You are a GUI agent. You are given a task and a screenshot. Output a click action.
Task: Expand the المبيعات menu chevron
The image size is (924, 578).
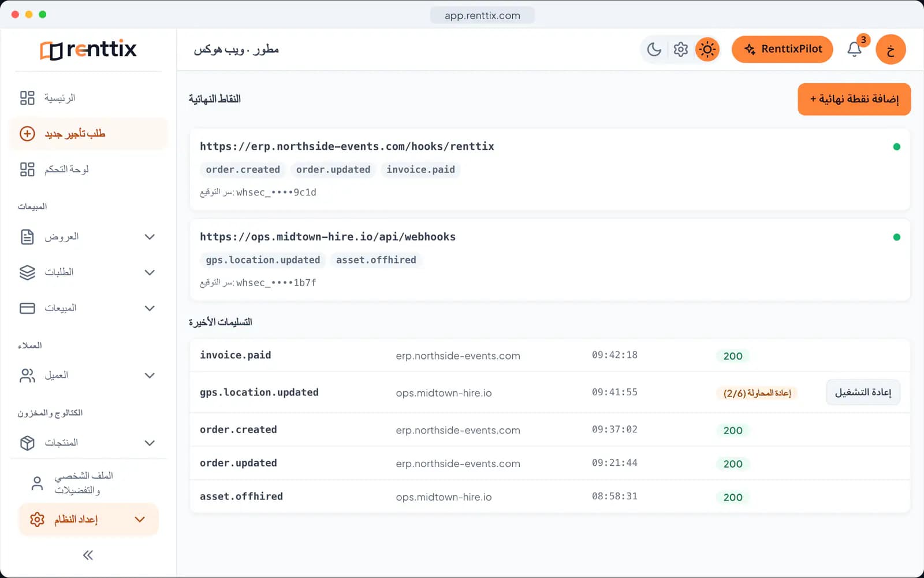click(x=150, y=308)
